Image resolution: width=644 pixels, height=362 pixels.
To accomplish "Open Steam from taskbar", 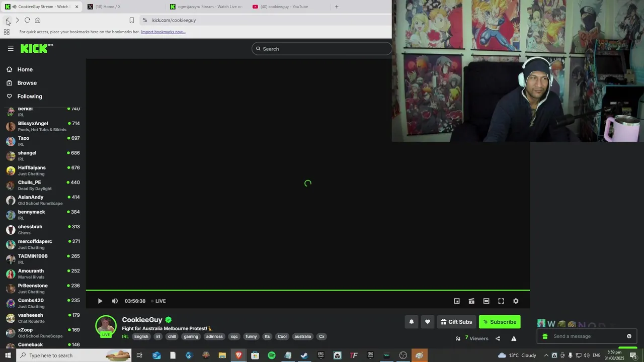I will click(304, 355).
